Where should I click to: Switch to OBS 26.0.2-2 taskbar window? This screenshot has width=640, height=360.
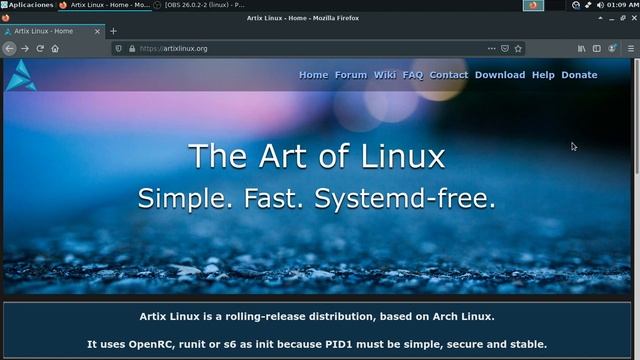point(200,5)
